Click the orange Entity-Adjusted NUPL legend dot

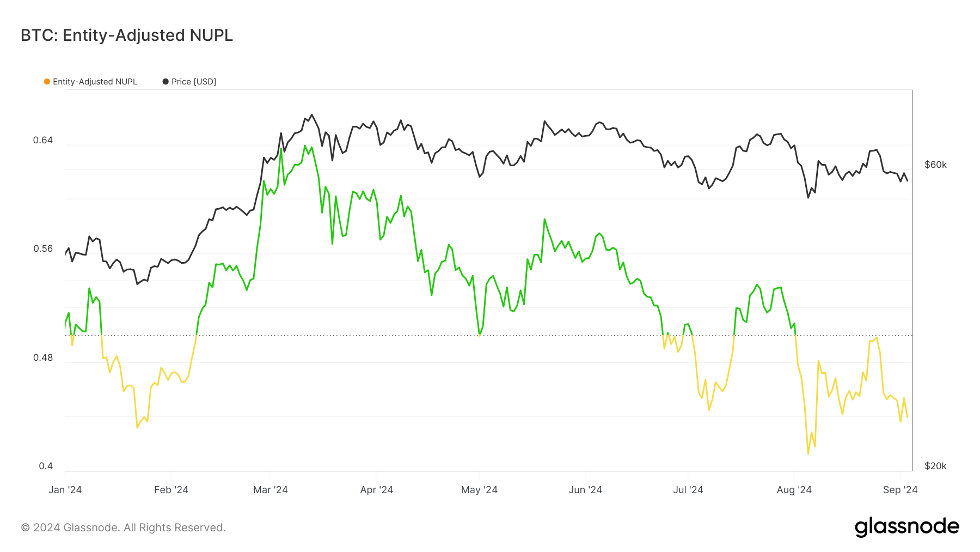pyautogui.click(x=47, y=82)
